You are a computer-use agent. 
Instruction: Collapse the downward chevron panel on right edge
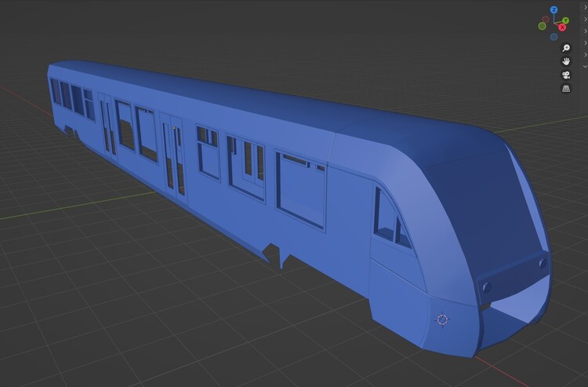pos(585,66)
